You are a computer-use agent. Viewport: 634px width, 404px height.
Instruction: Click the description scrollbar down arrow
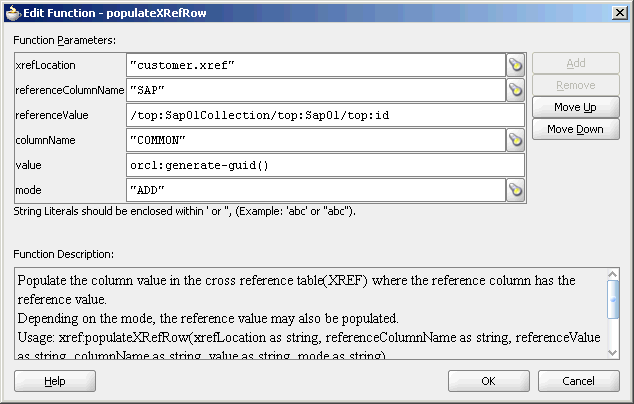pyautogui.click(x=613, y=353)
